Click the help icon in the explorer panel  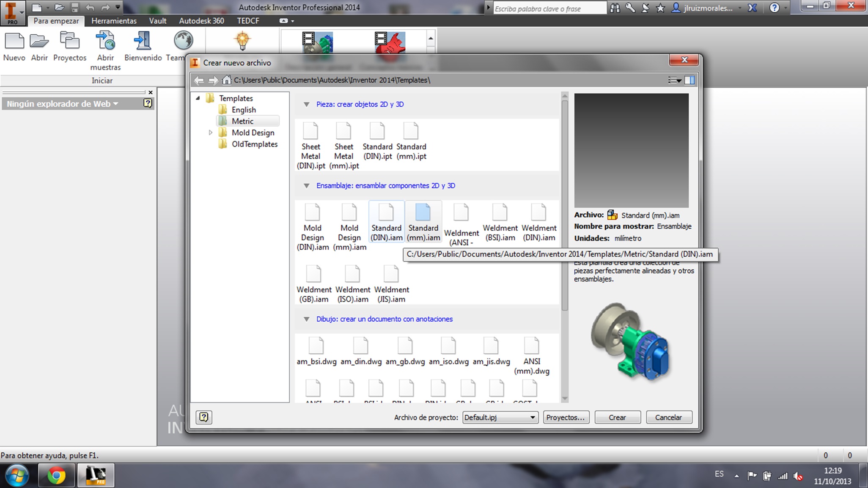coord(148,103)
